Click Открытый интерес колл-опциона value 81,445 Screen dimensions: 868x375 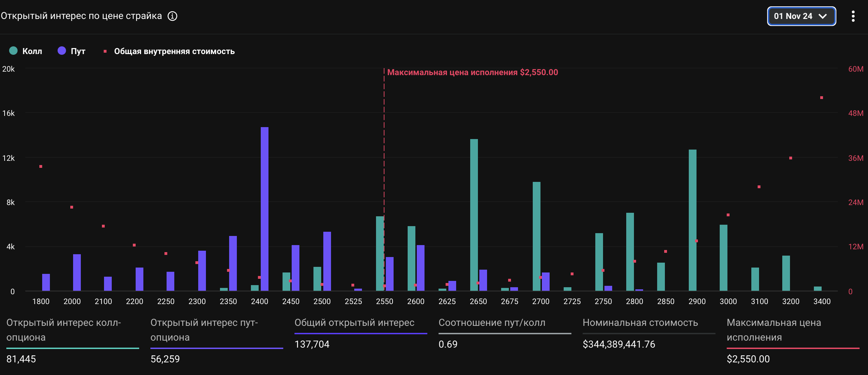21,359
